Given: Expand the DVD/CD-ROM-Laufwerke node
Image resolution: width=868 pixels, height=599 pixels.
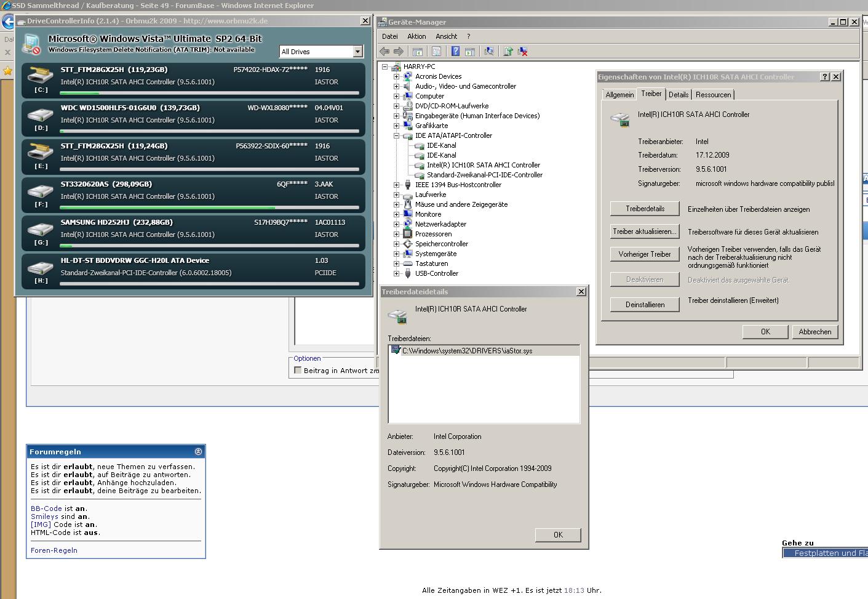Looking at the screenshot, I should point(397,106).
